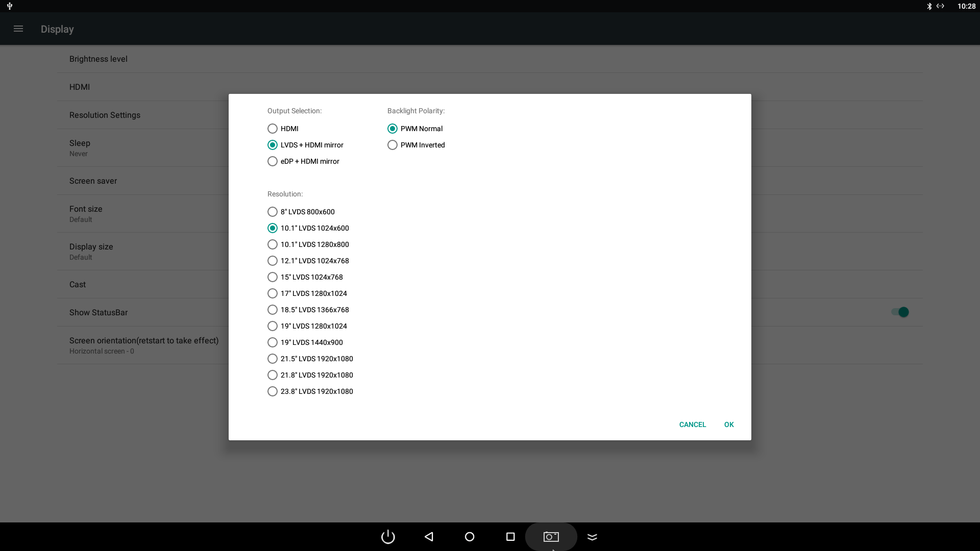Select 8" LVDS 800x600 resolution
The image size is (980, 551).
point(273,212)
